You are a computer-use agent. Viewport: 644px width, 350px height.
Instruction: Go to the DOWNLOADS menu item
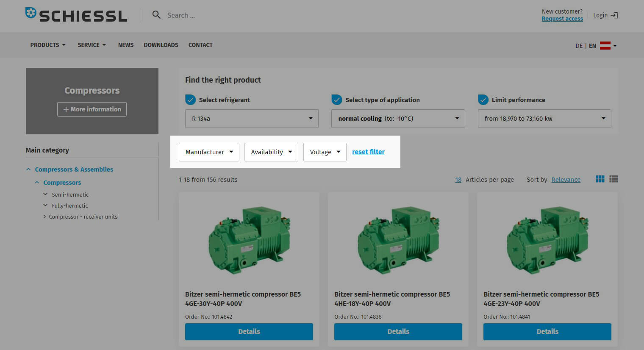[x=161, y=45]
